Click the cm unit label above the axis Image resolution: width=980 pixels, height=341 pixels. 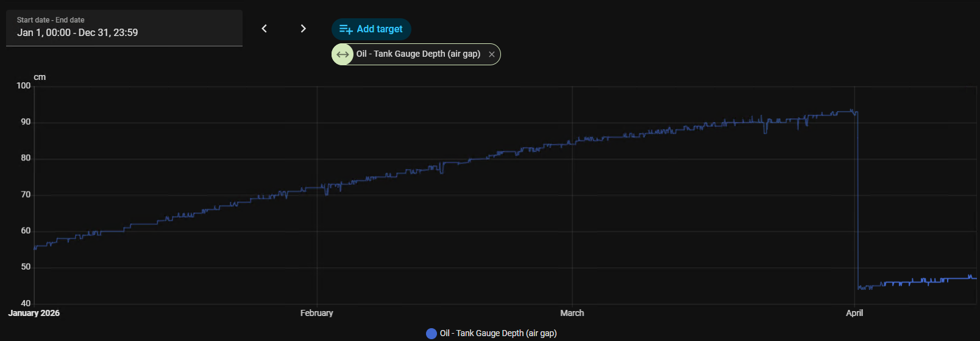coord(40,77)
